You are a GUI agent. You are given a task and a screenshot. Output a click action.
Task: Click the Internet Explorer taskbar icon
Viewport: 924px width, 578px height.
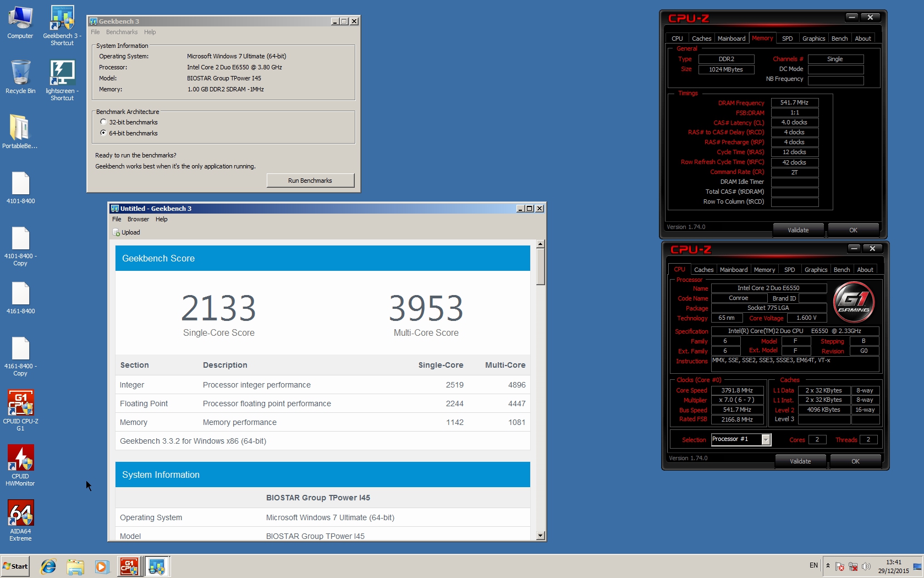48,566
